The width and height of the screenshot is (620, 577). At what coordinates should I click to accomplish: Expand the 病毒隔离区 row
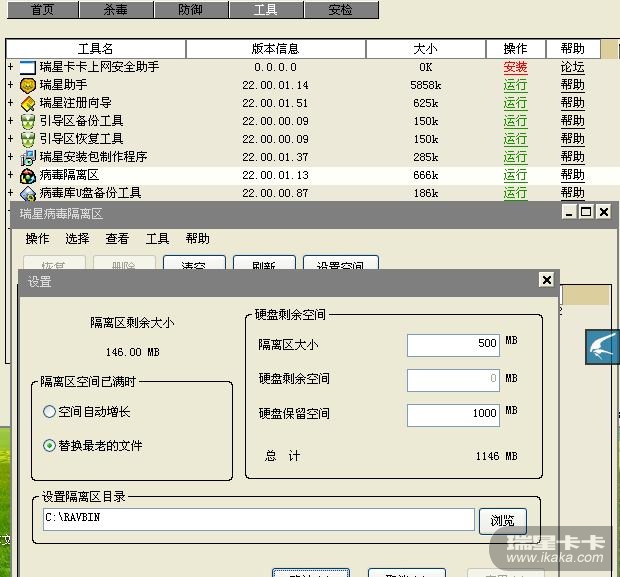[11, 175]
